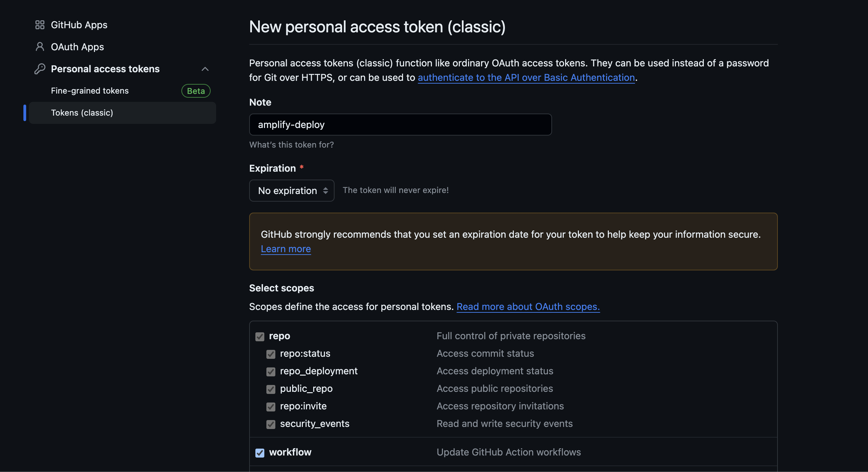Image resolution: width=868 pixels, height=472 pixels.
Task: Open Read more about OAuth scopes link
Action: click(528, 307)
